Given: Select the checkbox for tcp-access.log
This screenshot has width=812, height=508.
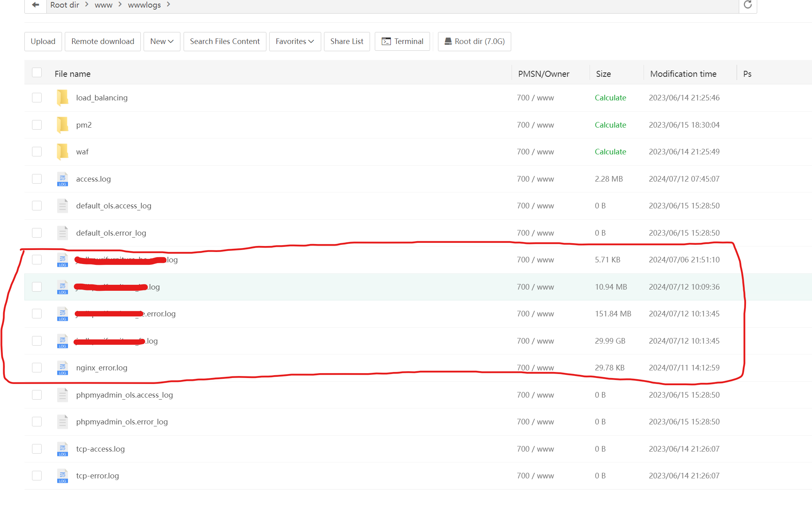Looking at the screenshot, I should pos(37,449).
